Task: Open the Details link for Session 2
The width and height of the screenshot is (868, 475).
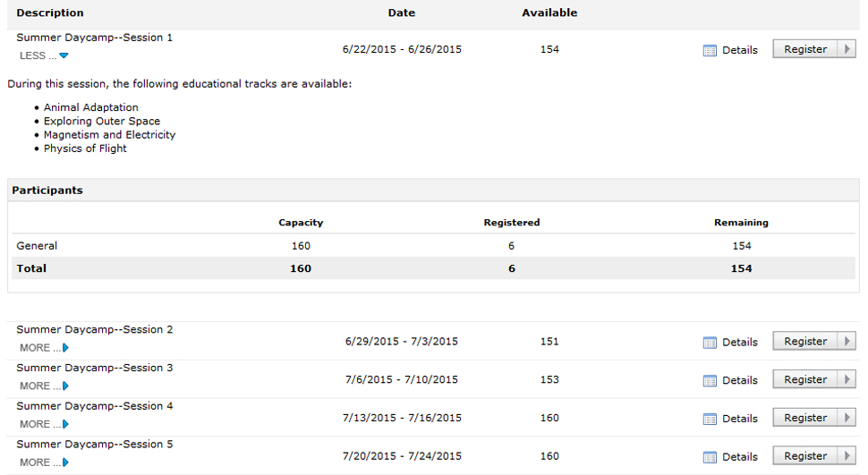Action: click(x=740, y=343)
